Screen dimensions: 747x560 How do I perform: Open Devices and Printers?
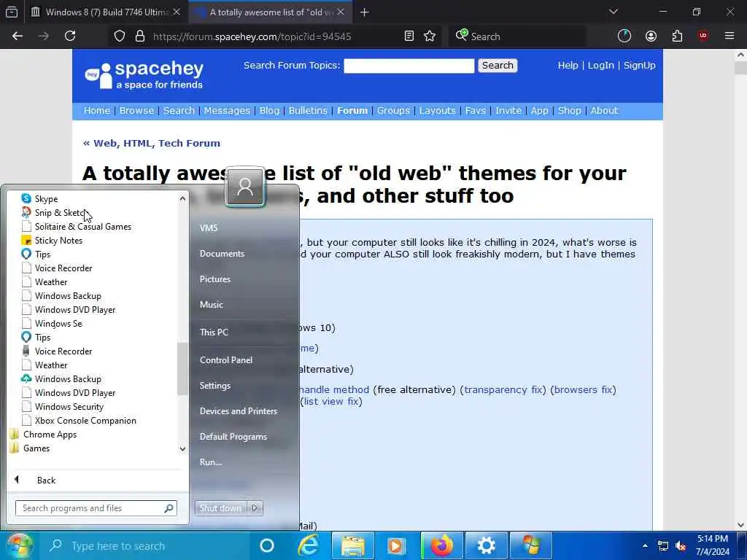239,411
